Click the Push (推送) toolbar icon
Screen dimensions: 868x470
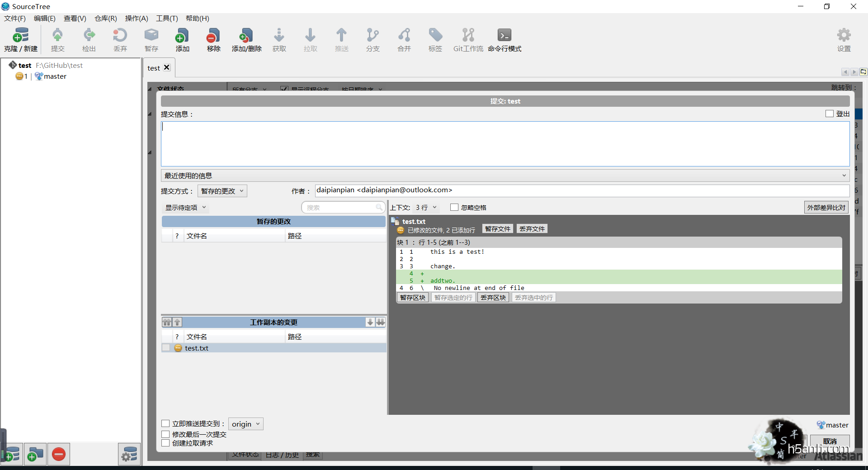tap(341, 40)
